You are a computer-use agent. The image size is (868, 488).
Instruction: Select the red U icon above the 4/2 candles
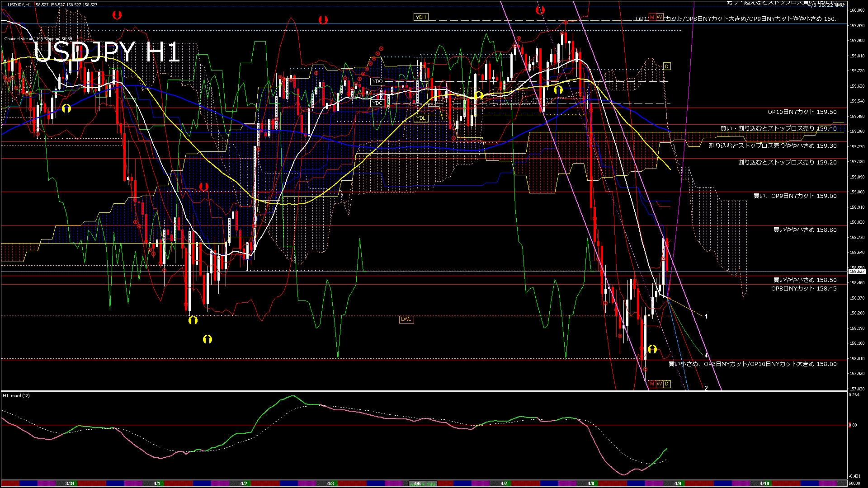(323, 19)
